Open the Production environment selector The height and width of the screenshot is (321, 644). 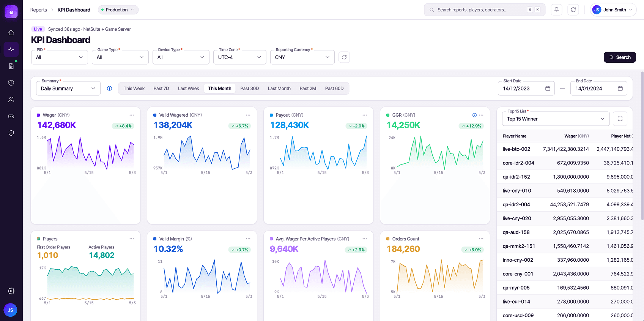coord(118,10)
